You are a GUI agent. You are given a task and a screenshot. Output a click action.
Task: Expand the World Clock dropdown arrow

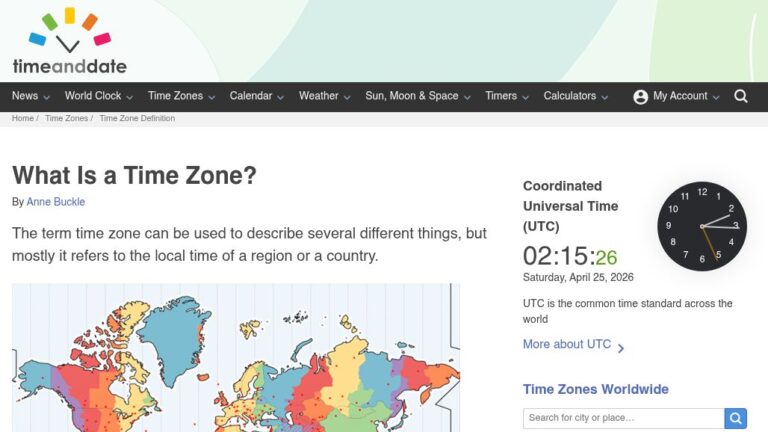(x=130, y=97)
